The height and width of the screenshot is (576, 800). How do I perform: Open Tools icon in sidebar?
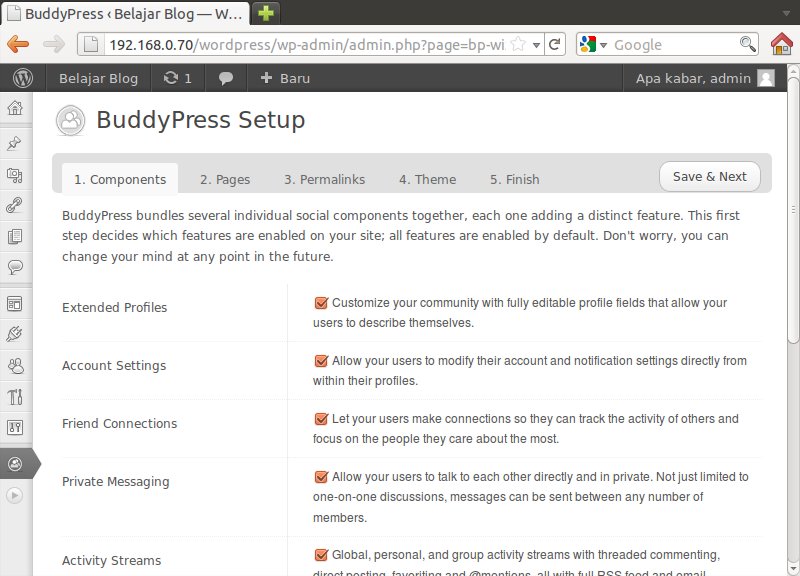tap(15, 396)
